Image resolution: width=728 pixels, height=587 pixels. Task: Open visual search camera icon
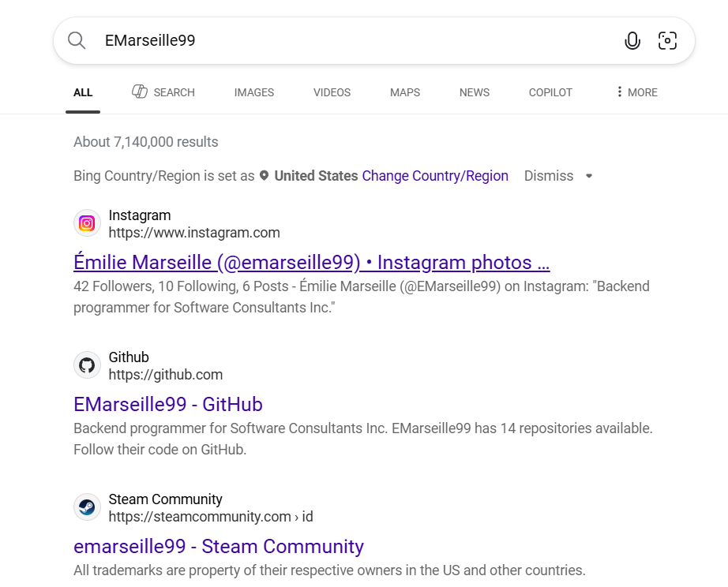pyautogui.click(x=667, y=41)
